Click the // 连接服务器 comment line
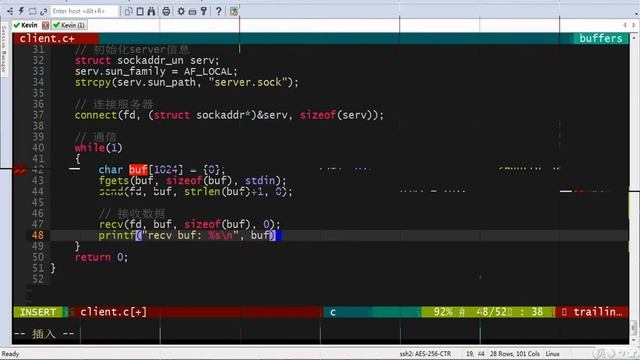 (113, 104)
